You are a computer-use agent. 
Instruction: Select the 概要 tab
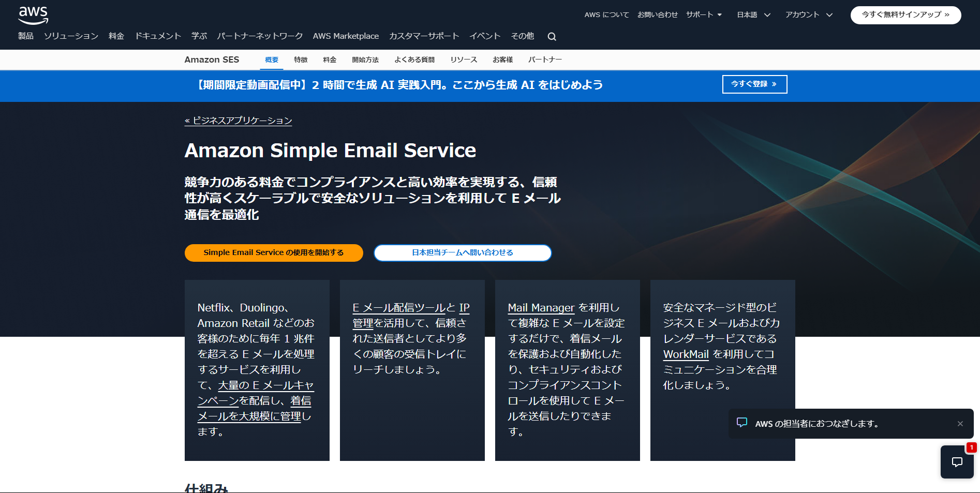point(272,60)
